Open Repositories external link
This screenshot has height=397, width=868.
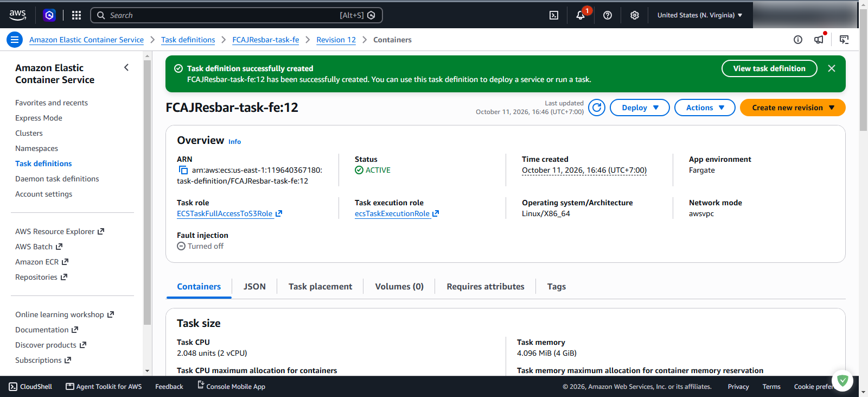click(41, 277)
